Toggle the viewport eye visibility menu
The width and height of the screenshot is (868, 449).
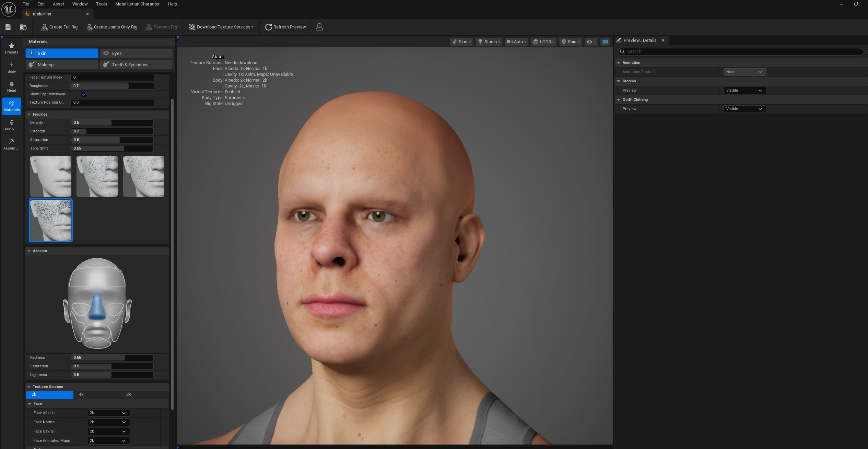click(x=591, y=42)
